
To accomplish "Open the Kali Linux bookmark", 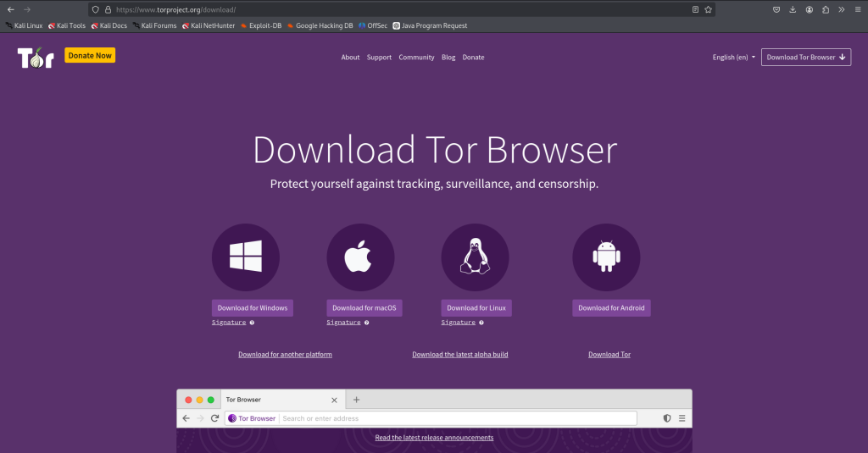I will [x=24, y=25].
